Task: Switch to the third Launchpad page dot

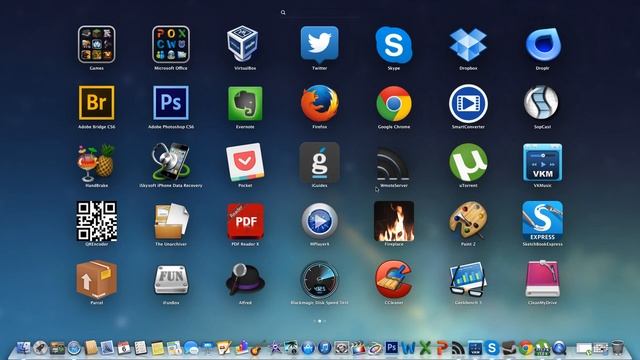Action: click(324, 321)
